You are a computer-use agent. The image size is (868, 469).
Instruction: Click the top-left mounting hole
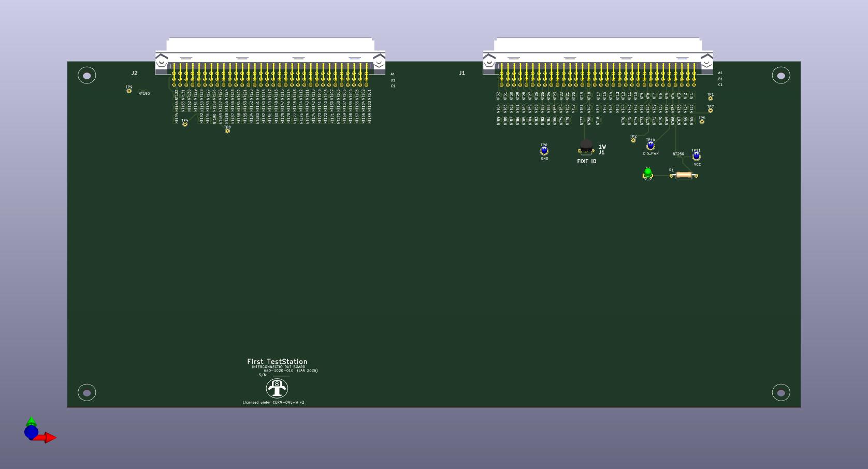coord(86,76)
